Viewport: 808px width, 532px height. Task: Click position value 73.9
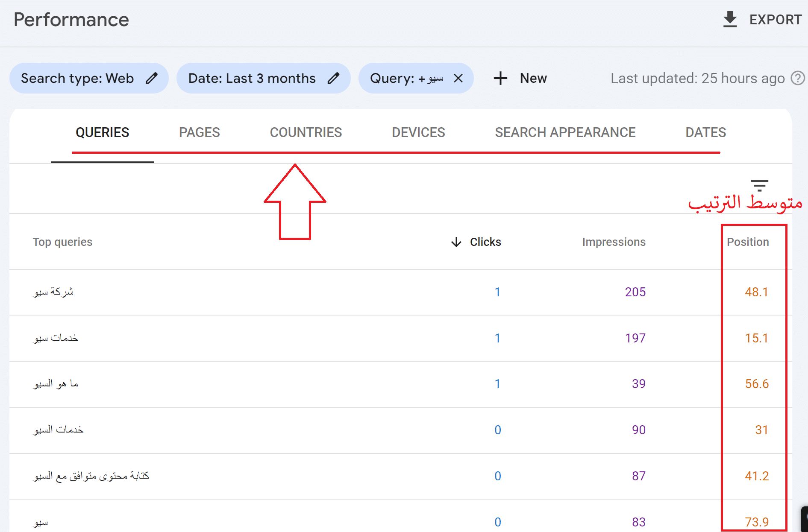756,522
